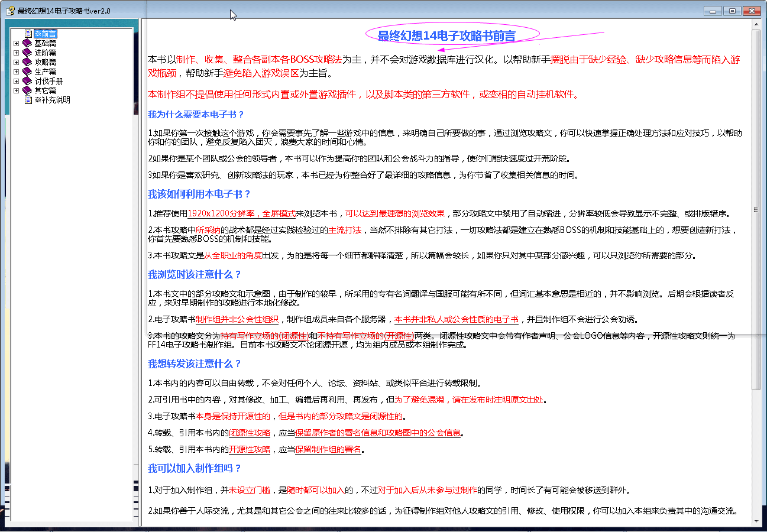The width and height of the screenshot is (767, 532).
Task: Open the ※前言 preface entry
Action: [x=46, y=34]
